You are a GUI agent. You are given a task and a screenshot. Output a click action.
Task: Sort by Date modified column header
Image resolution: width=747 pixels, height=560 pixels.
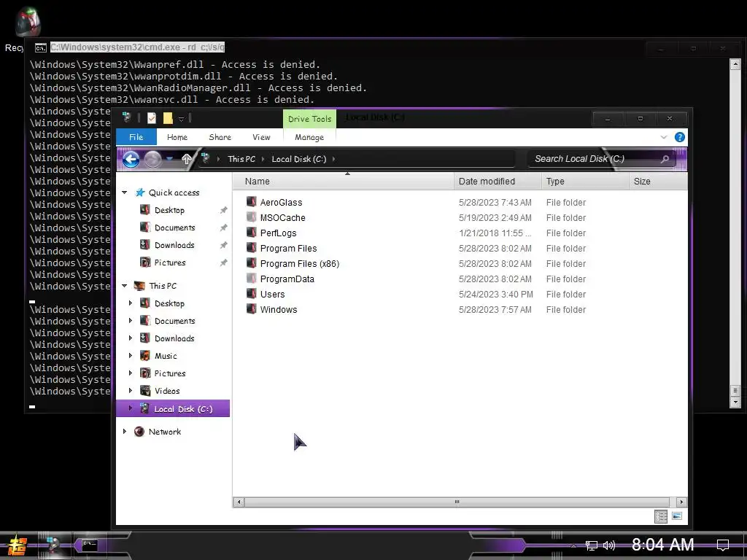tap(498, 182)
